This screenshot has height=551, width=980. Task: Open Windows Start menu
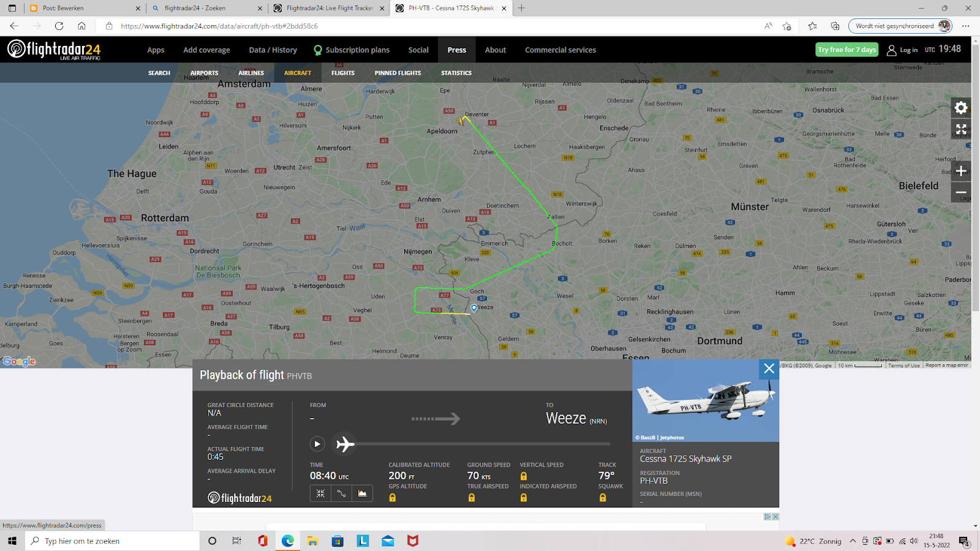[12, 541]
